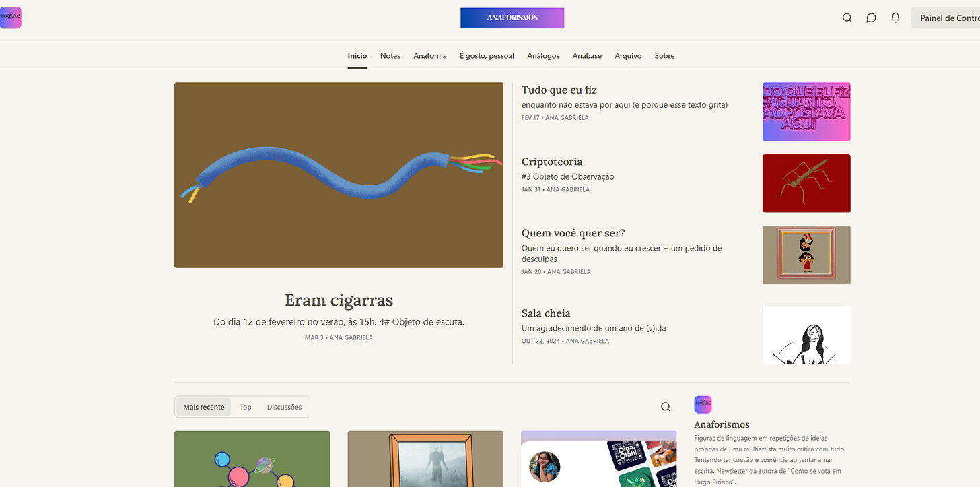The width and height of the screenshot is (980, 487).
Task: Open the notifications bell icon
Action: coord(895,18)
